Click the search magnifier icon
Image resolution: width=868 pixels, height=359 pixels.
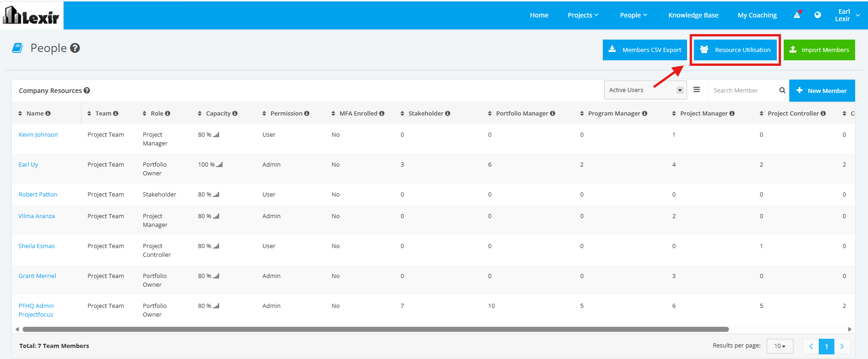tap(782, 90)
